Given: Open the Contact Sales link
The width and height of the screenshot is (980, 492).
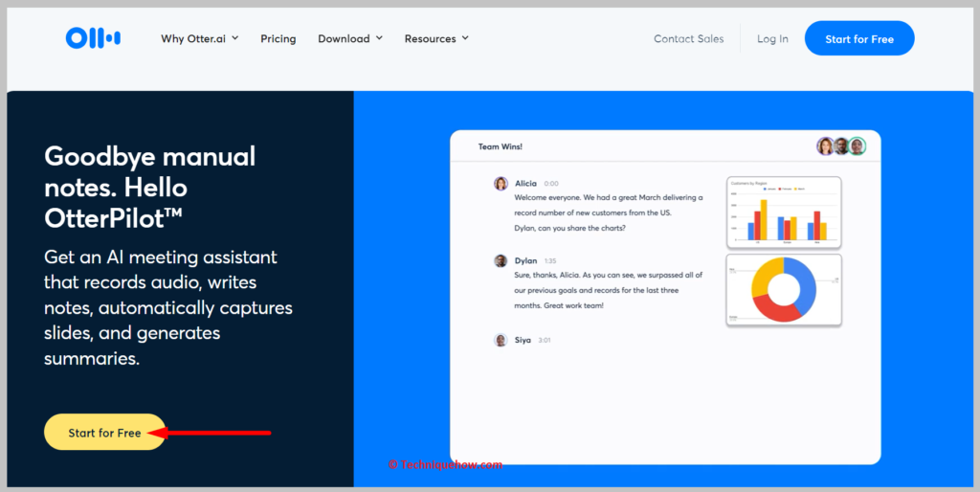Looking at the screenshot, I should [689, 38].
